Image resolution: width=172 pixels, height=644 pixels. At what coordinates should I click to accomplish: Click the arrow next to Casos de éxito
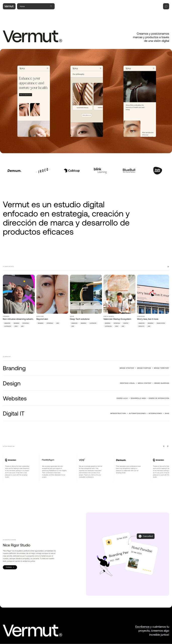point(168,266)
